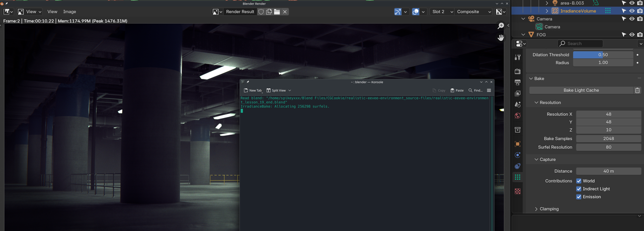644x231 pixels.
Task: Click Bake Light Cache button
Action: click(581, 90)
